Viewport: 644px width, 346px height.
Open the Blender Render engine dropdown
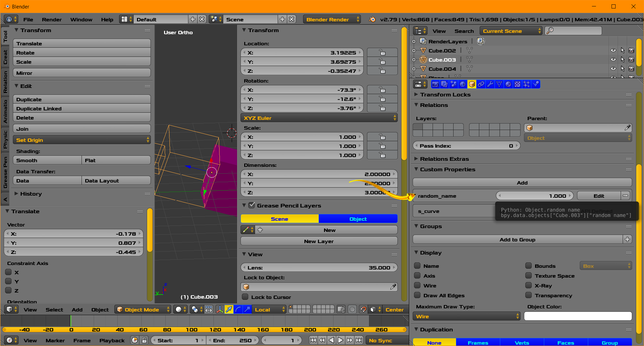332,19
